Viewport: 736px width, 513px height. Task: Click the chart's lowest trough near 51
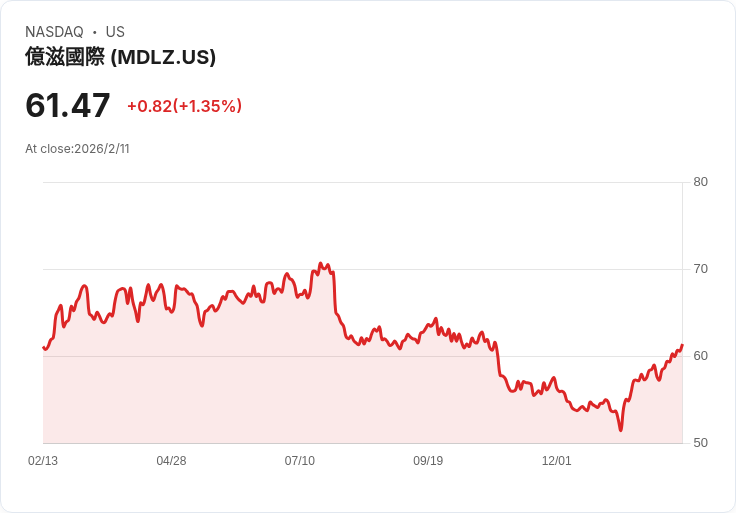point(621,430)
